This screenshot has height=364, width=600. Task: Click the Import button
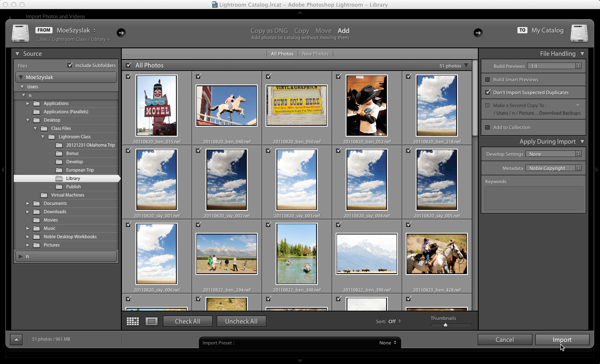click(x=562, y=339)
